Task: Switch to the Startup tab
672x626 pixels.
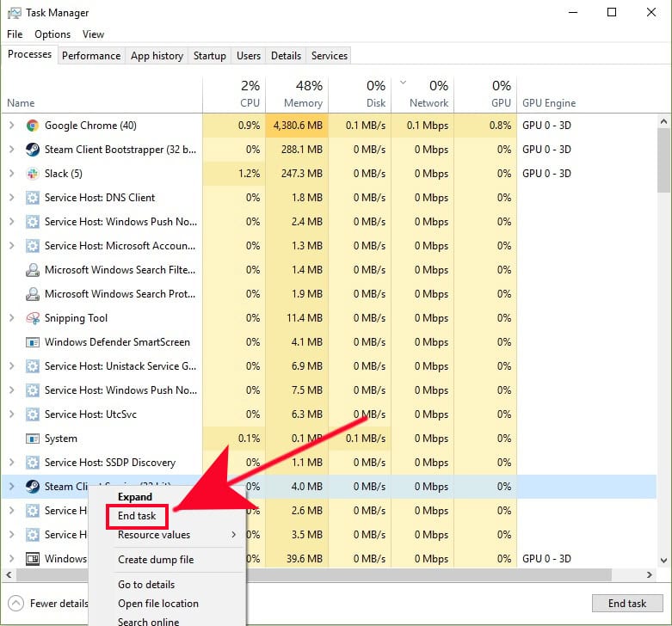Action: click(210, 56)
